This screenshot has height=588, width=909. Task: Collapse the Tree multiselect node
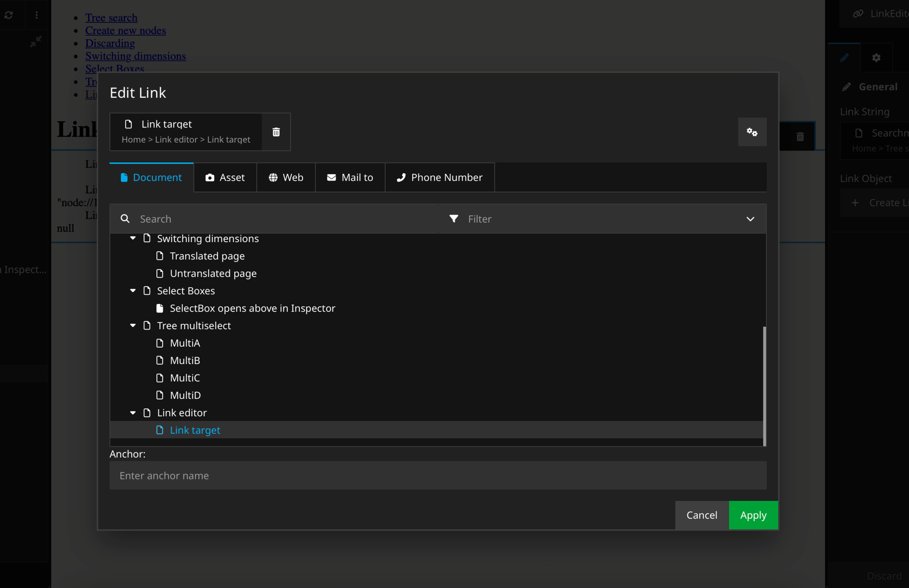point(133,326)
